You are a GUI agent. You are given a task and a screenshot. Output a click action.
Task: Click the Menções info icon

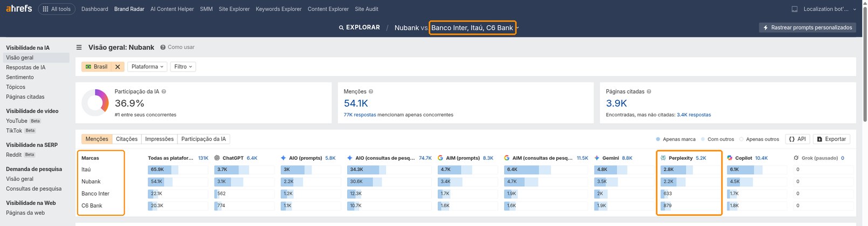click(x=371, y=91)
